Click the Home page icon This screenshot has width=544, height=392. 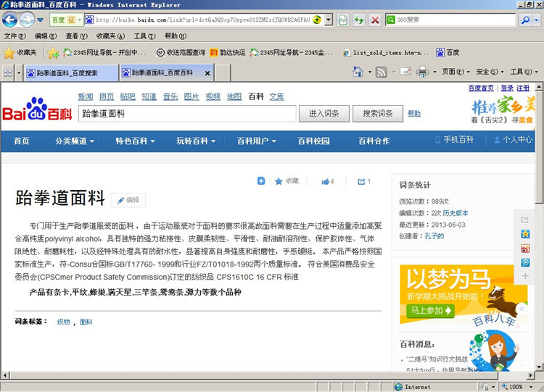coord(358,72)
